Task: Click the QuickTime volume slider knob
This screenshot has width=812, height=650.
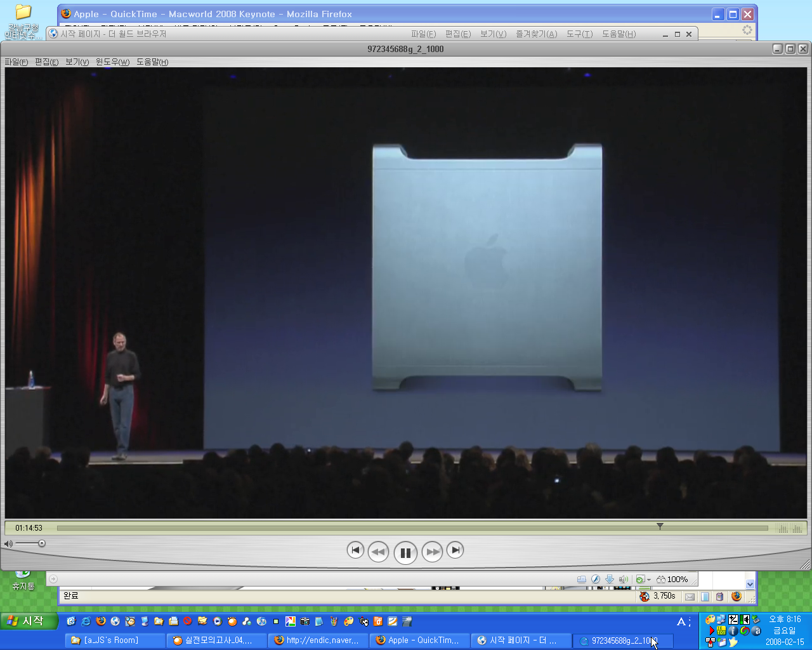Action: 42,543
